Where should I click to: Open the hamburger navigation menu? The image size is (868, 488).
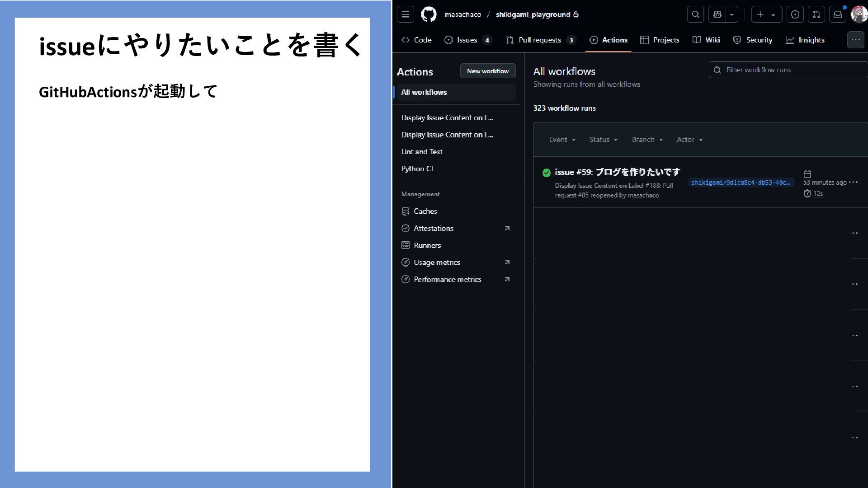click(x=405, y=14)
